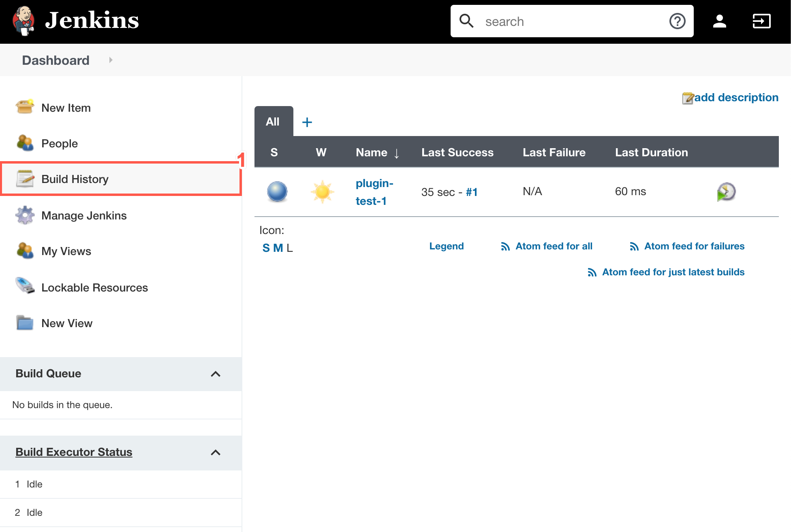Collapse the Build Queue panel
Image resolution: width=791 pixels, height=532 pixels.
point(216,374)
